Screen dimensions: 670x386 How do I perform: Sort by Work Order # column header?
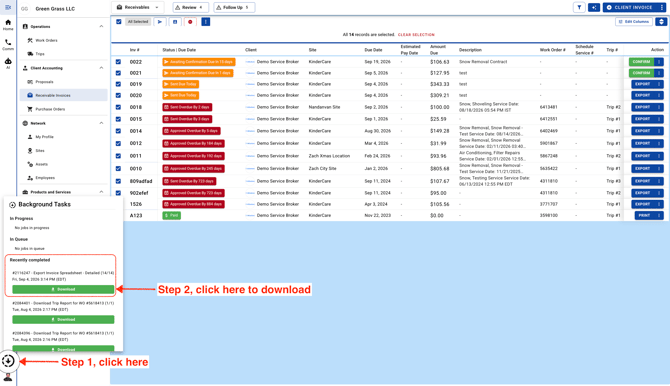point(552,50)
